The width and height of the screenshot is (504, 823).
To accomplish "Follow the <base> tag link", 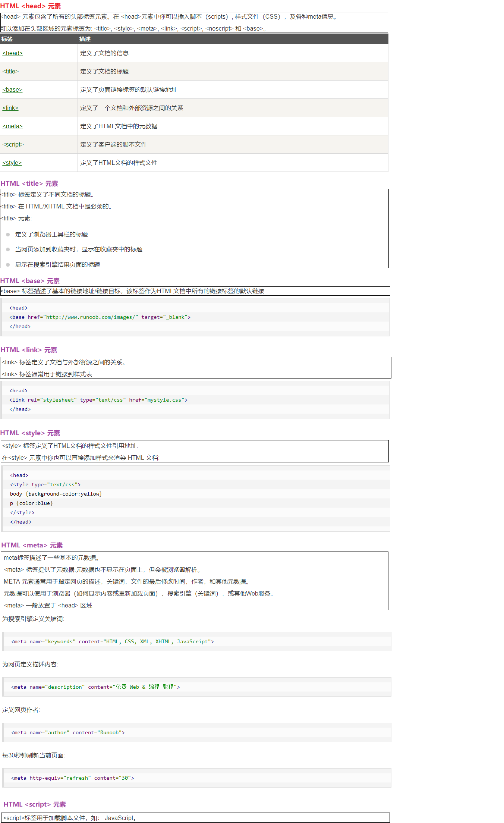I will pos(12,90).
